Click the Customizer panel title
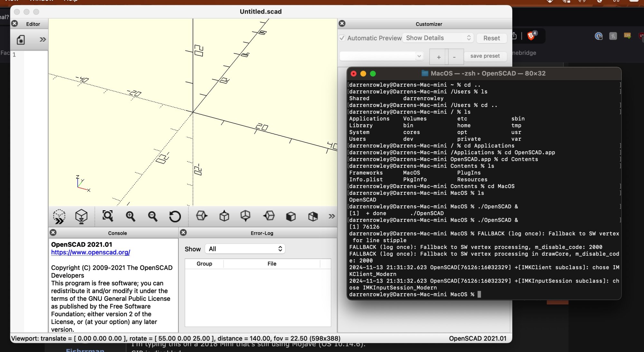Screen dimensions: 644x352 pos(429,24)
